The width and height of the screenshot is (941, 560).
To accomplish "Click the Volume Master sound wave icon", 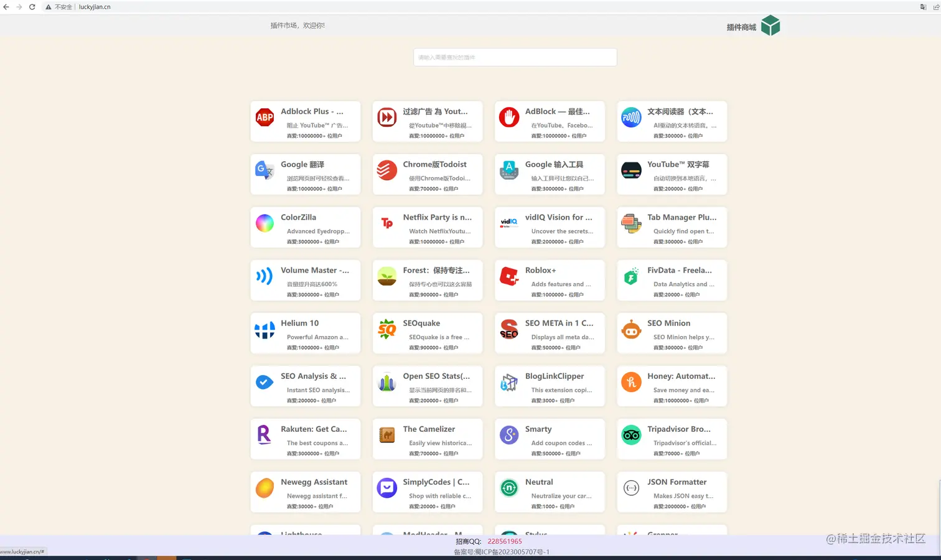I will [x=265, y=276].
